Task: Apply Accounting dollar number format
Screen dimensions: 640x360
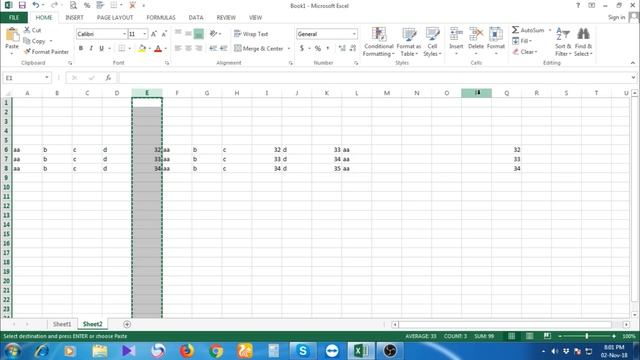Action: (x=302, y=49)
